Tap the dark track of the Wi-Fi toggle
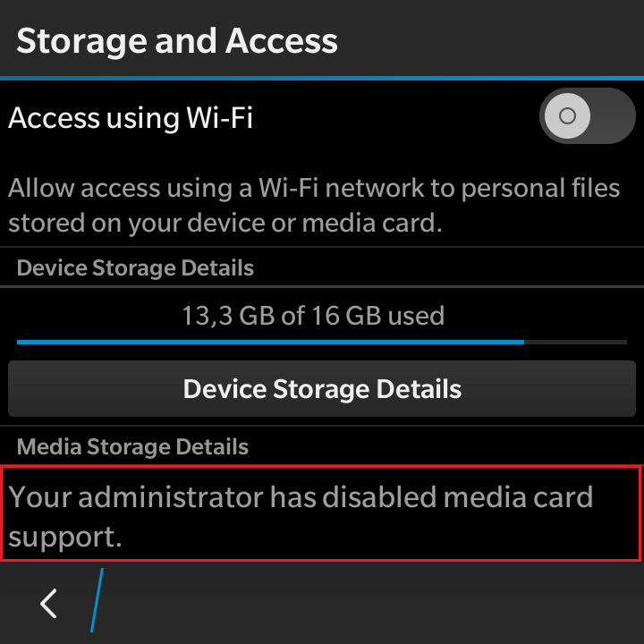This screenshot has height=644, width=644. click(614, 115)
